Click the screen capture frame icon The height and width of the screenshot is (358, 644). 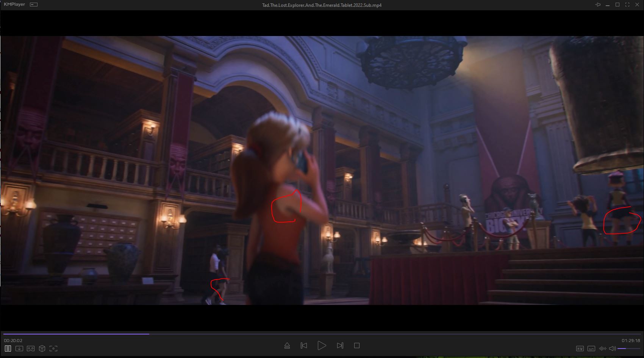click(x=53, y=349)
